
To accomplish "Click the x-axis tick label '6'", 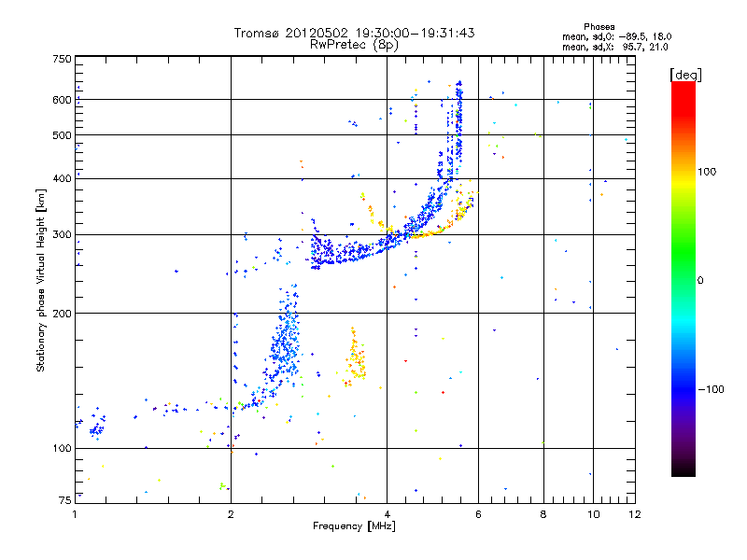I will point(478,514).
